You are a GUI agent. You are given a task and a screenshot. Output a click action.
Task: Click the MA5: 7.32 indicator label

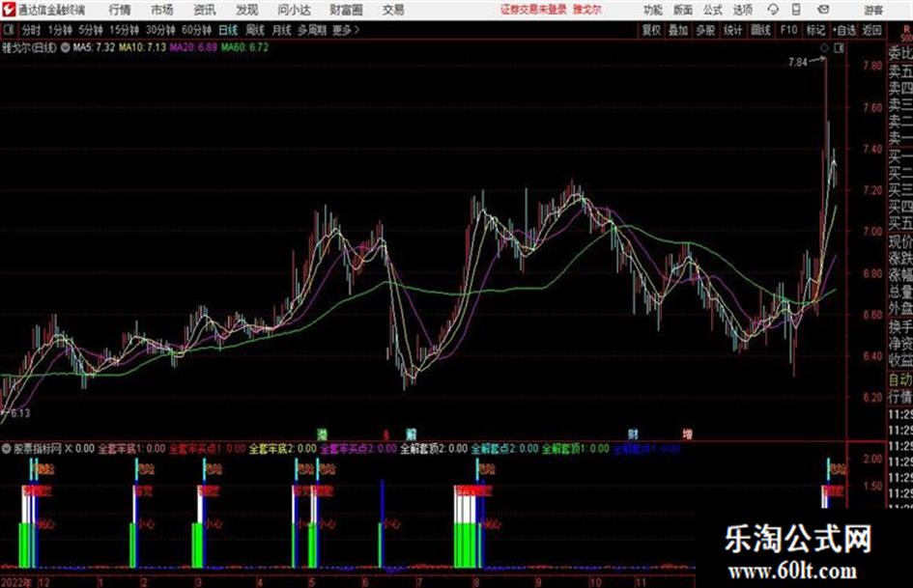(x=94, y=47)
